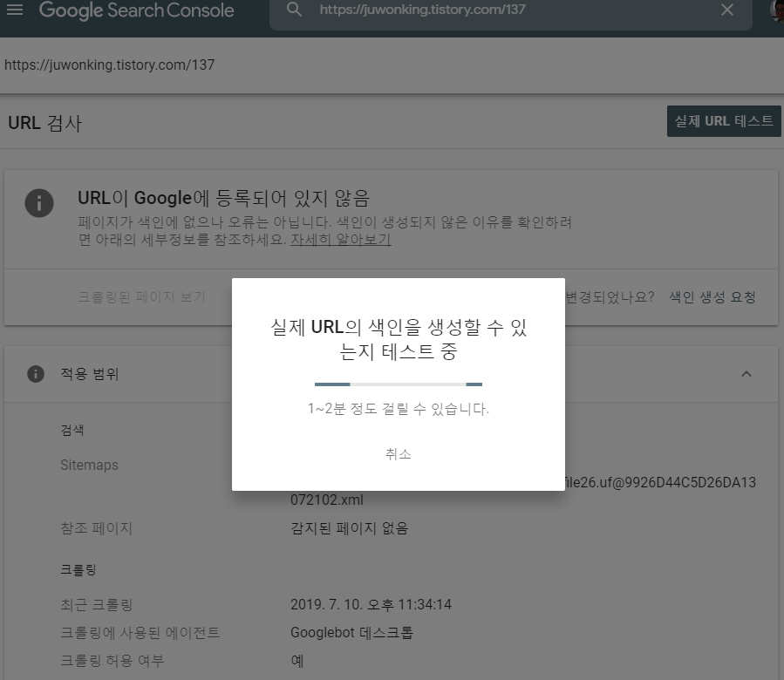Click the info icon beside 적용 범위

tap(36, 373)
